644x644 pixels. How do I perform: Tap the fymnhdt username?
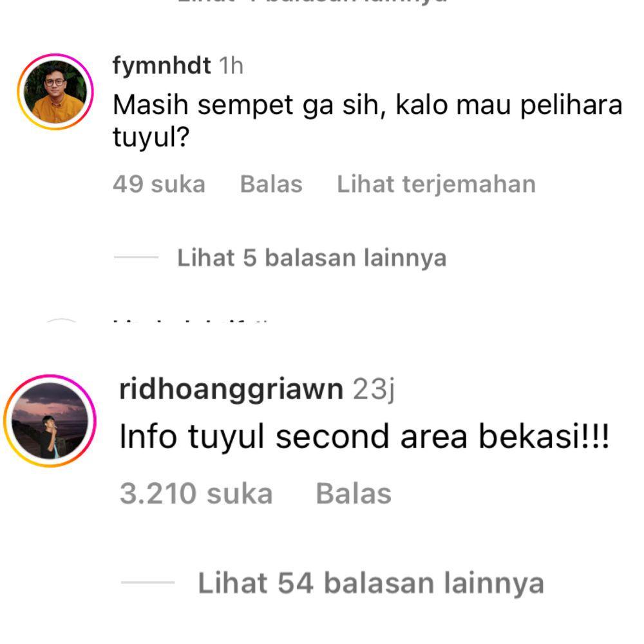click(x=162, y=65)
